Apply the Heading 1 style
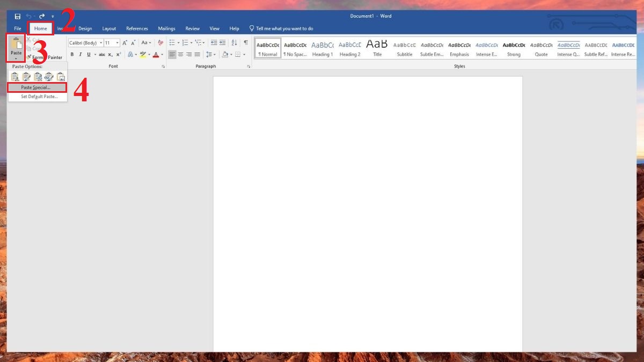 [x=322, y=48]
